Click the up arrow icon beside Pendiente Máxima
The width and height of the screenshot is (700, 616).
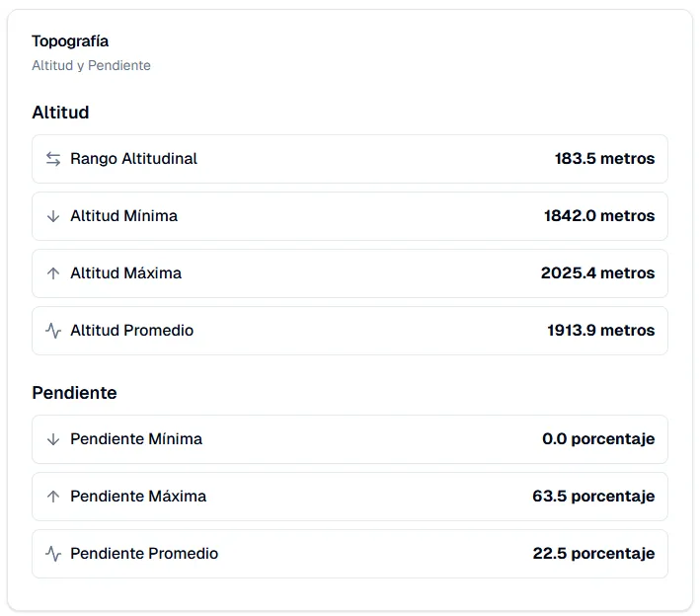(x=53, y=497)
